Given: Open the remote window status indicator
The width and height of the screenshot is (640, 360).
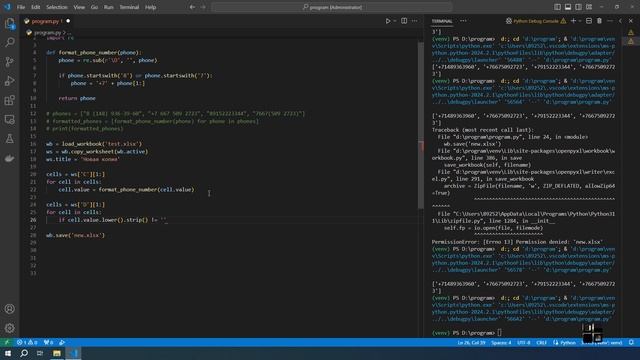Looking at the screenshot, I should [7, 342].
